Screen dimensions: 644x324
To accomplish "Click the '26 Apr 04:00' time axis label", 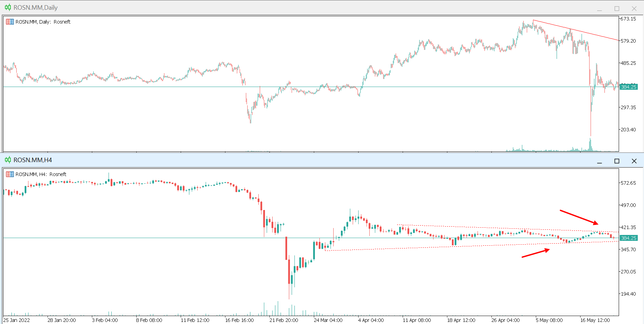I will point(506,320).
